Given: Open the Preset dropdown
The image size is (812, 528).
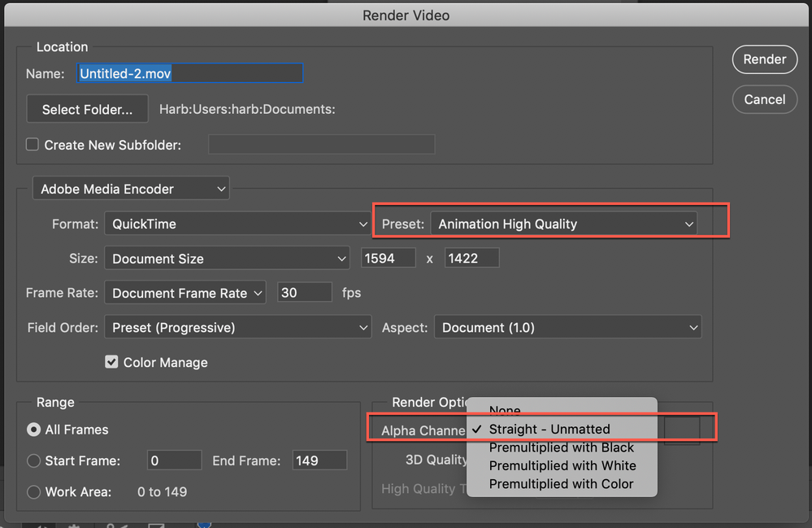Looking at the screenshot, I should coord(564,224).
